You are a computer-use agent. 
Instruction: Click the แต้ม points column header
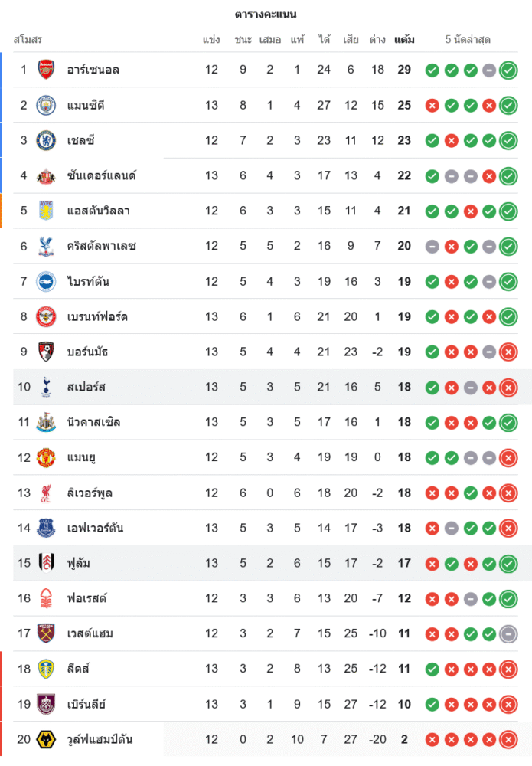pyautogui.click(x=404, y=39)
